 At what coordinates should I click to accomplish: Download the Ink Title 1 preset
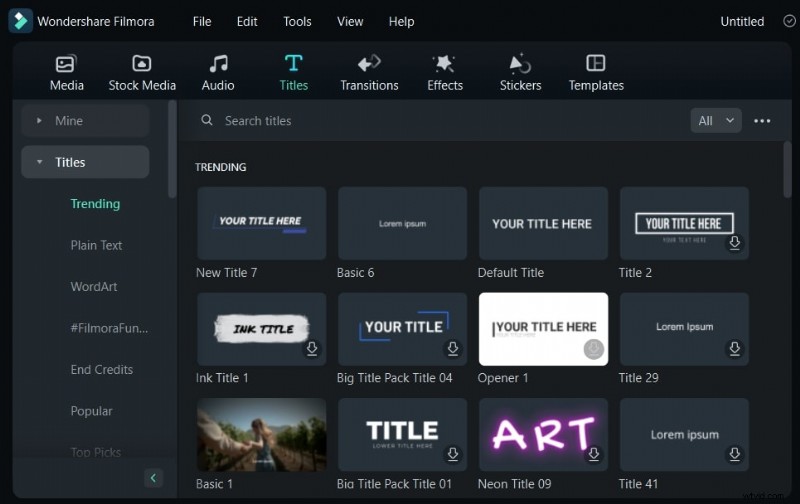312,349
